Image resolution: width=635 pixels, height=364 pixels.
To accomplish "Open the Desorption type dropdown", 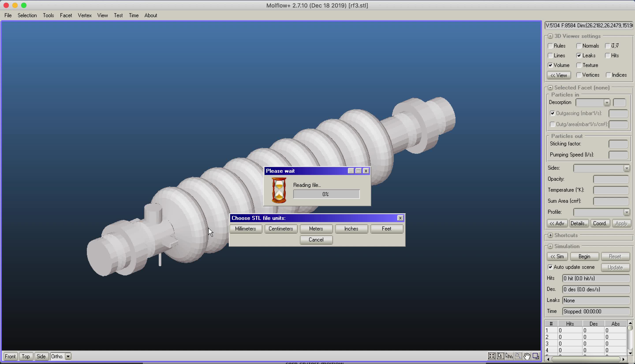I will (607, 102).
